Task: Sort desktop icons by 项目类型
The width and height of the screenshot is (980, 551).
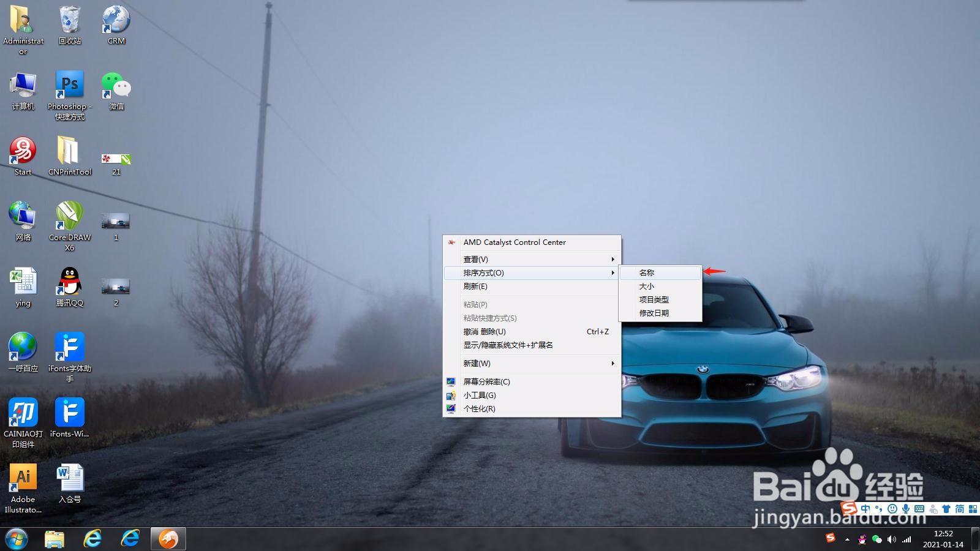Action: (660, 300)
